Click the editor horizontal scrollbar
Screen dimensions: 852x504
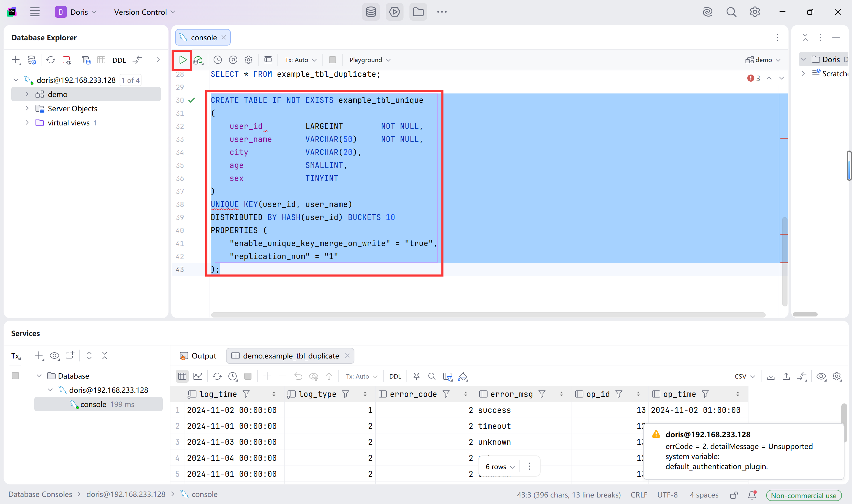[x=488, y=315]
